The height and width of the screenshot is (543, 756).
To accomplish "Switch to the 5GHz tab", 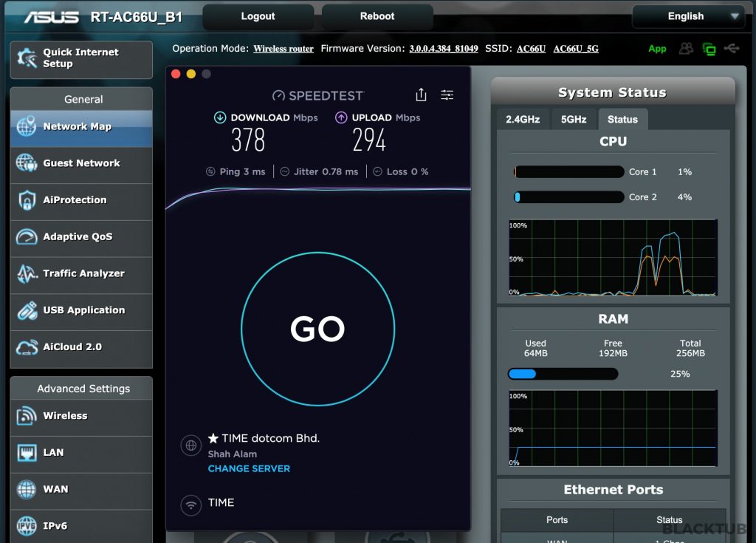I will [x=574, y=119].
